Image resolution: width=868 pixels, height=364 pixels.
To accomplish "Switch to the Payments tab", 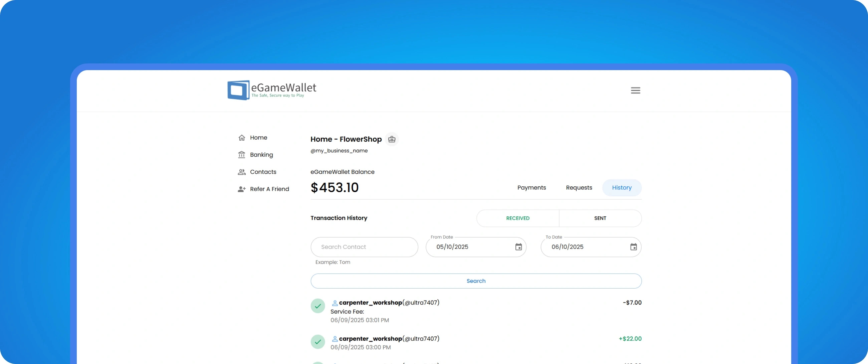I will point(531,188).
